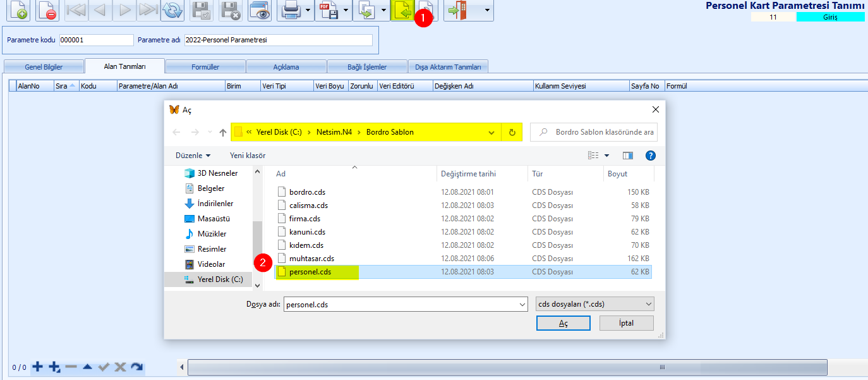Click the sidebar scroll-down arrow in the dialog
The height and width of the screenshot is (380, 868).
pos(257,286)
